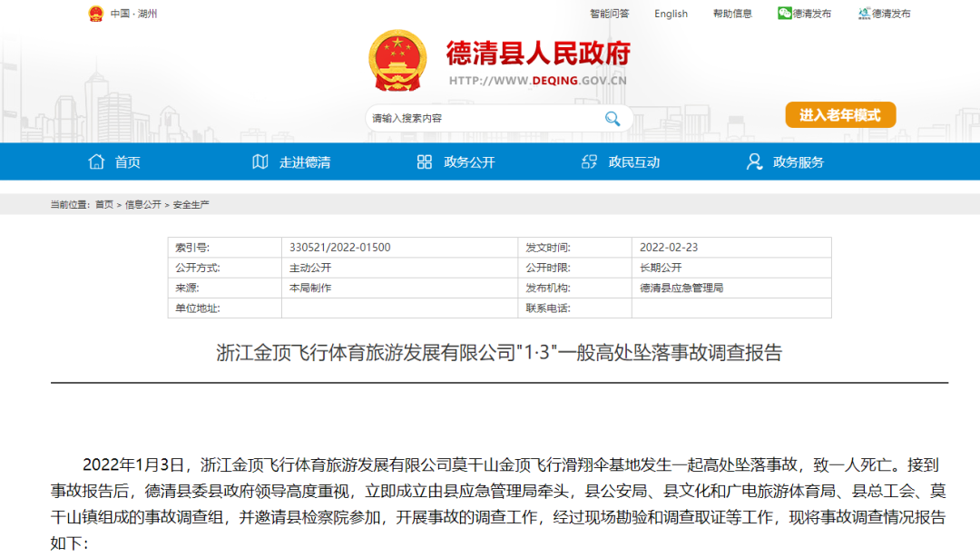This screenshot has width=980, height=557.
Task: Click the person icon beside 政务服务
Action: 753,161
